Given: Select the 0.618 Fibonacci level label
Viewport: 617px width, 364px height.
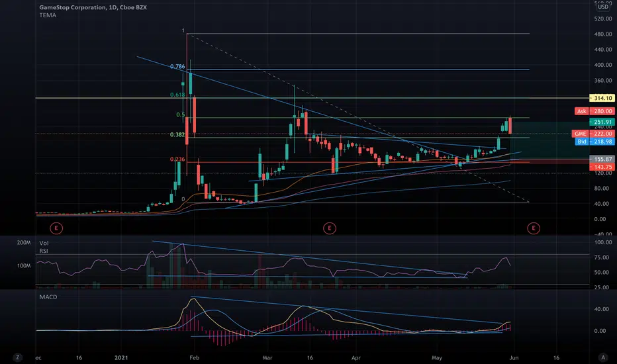Looking at the screenshot, I should coord(177,95).
